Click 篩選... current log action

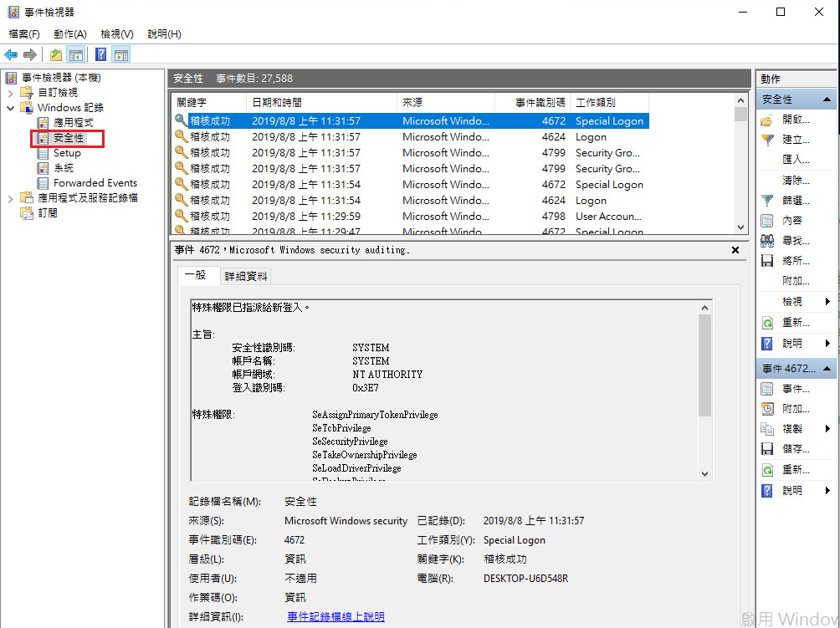pos(796,201)
